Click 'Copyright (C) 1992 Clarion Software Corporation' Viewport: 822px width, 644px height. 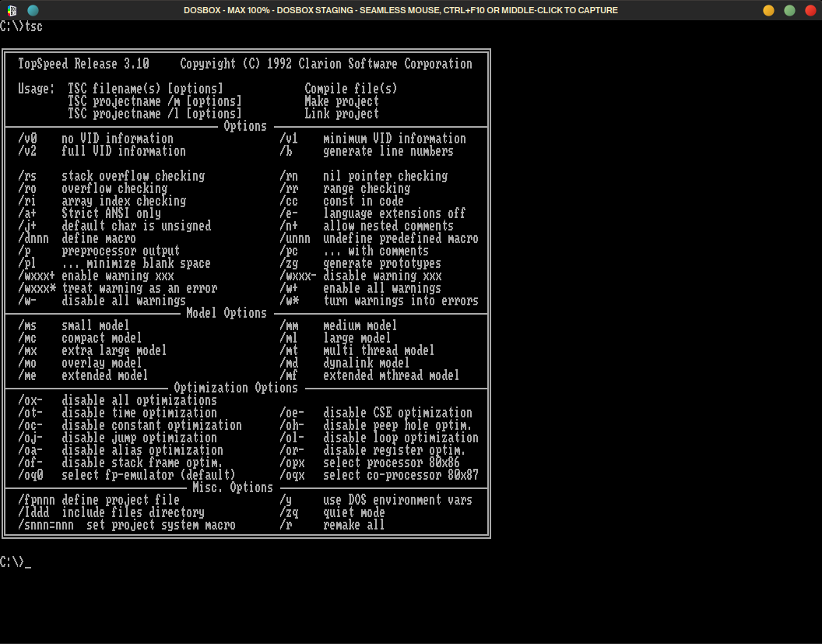(x=326, y=64)
